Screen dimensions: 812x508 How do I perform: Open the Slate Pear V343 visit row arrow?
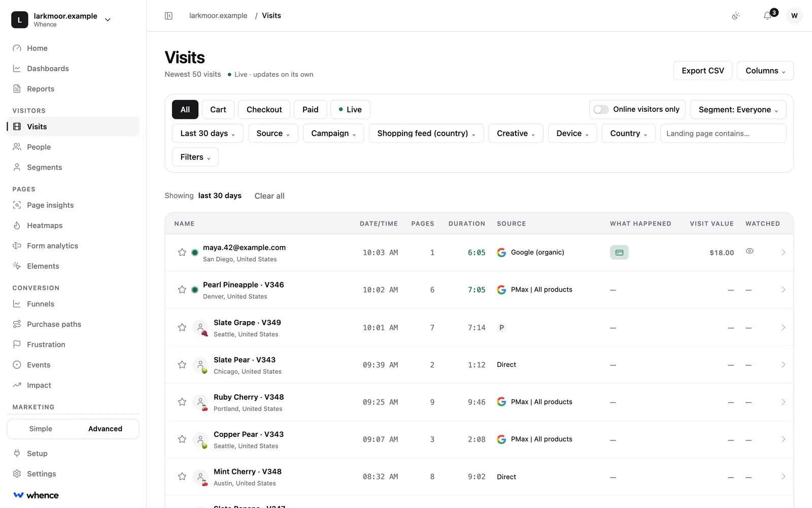coord(783,365)
